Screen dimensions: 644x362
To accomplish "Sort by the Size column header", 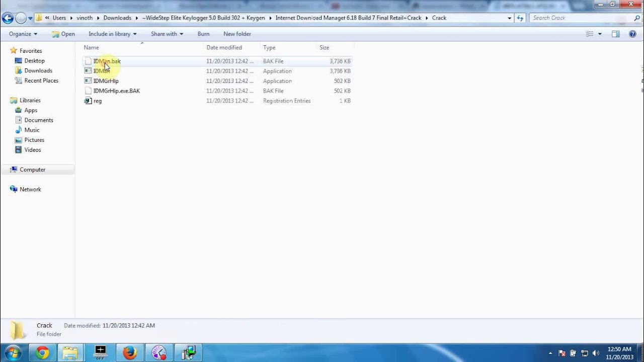I will (335, 47).
